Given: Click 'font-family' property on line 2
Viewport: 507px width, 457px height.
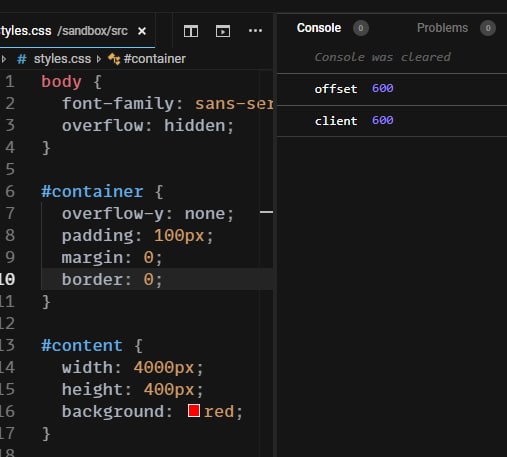Looking at the screenshot, I should (x=118, y=103).
